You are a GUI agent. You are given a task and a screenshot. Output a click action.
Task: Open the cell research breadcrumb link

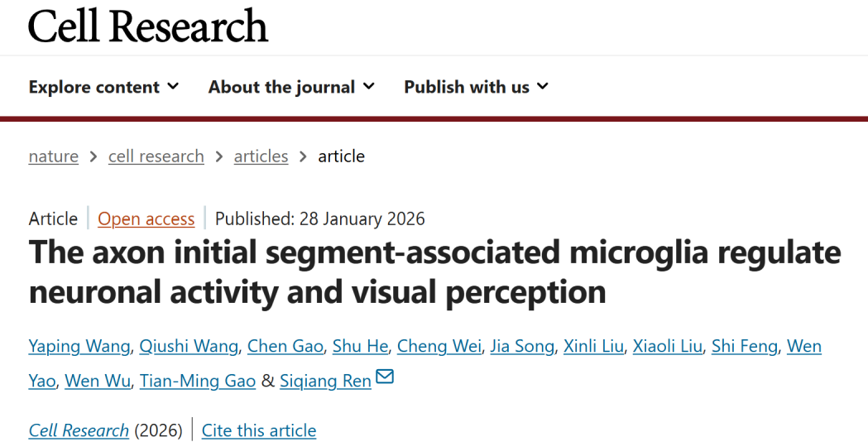[156, 156]
